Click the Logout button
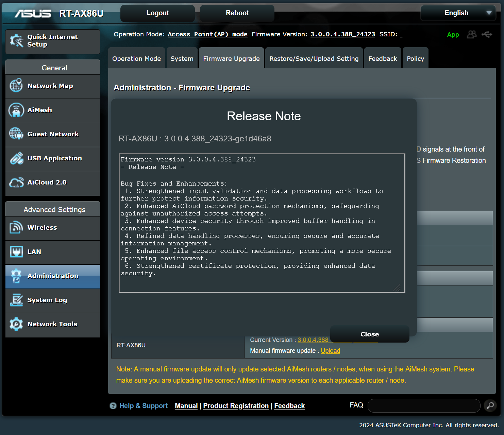This screenshot has height=435, width=504. (157, 13)
